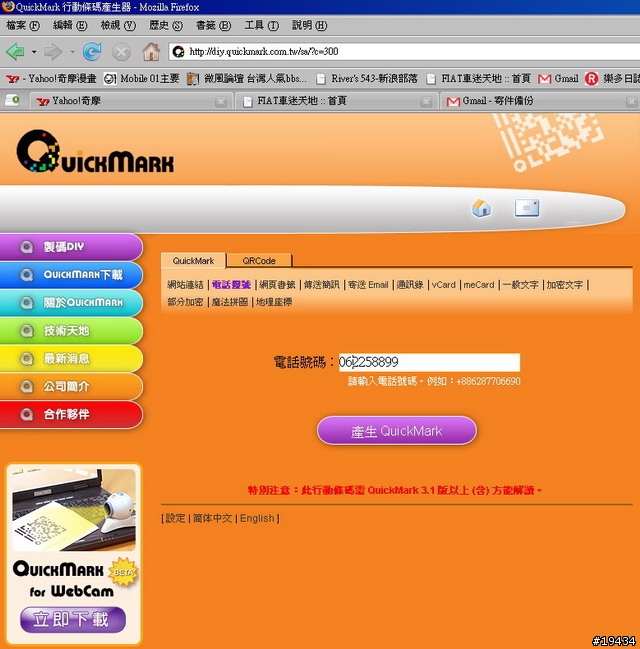640x649 pixels.
Task: Open Mobile 01主要 bookmark
Action: pos(142,79)
